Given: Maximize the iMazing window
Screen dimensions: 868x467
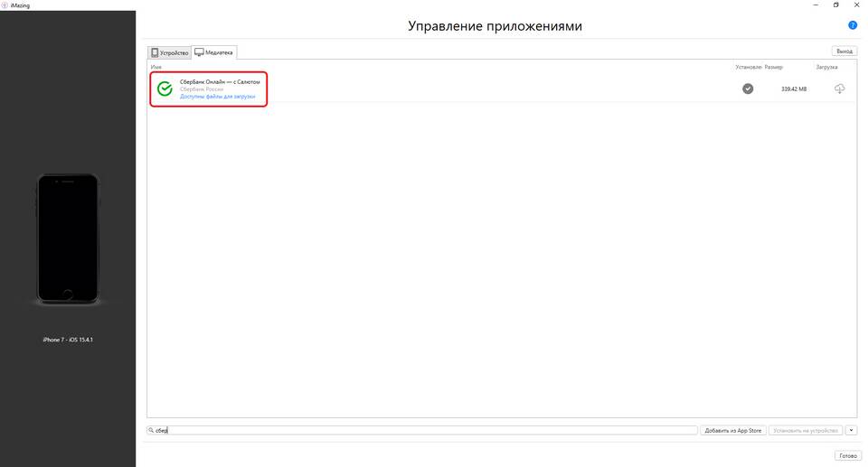Looking at the screenshot, I should [x=835, y=5].
